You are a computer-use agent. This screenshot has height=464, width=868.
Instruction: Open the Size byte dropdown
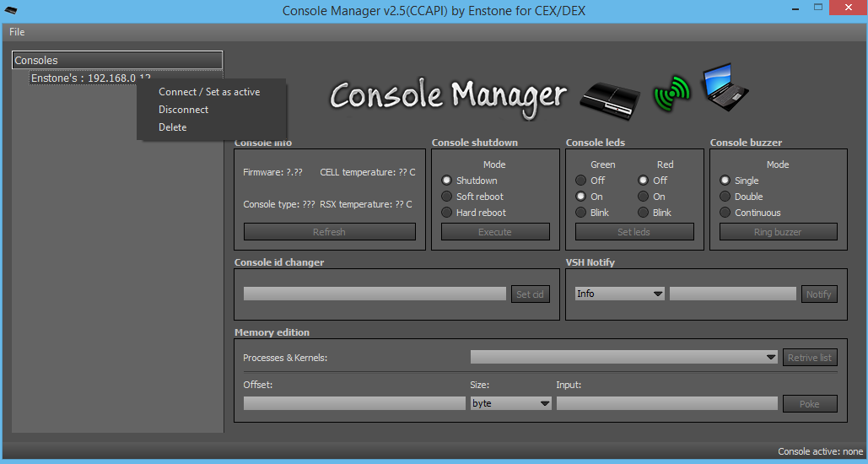511,403
